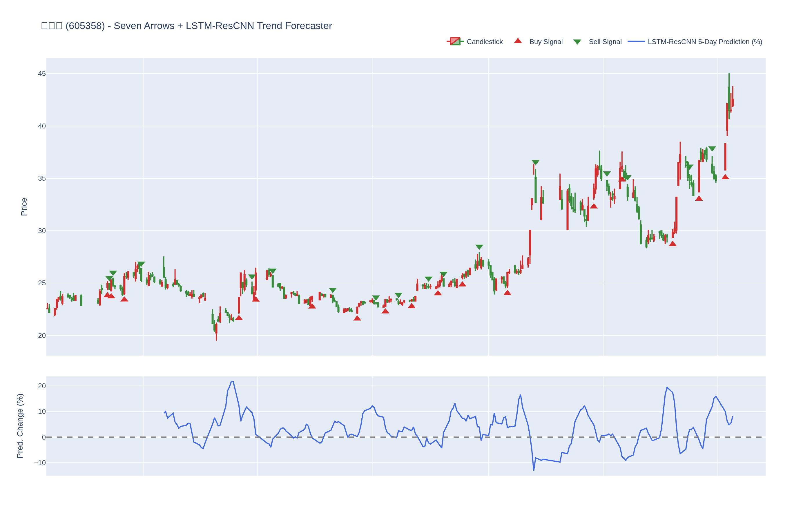Click the green Sell Signal legend triangle
Screen dimensions: 812x522
(x=577, y=42)
